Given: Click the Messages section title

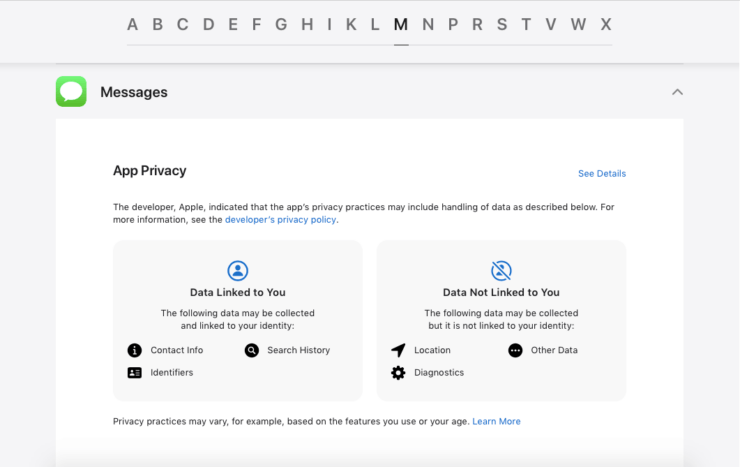Looking at the screenshot, I should click(134, 92).
